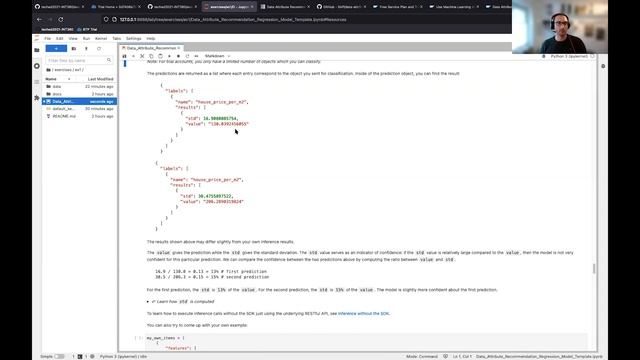Open the Run menu
Image resolution: width=640 pixels, height=360 pixels.
(86, 38)
